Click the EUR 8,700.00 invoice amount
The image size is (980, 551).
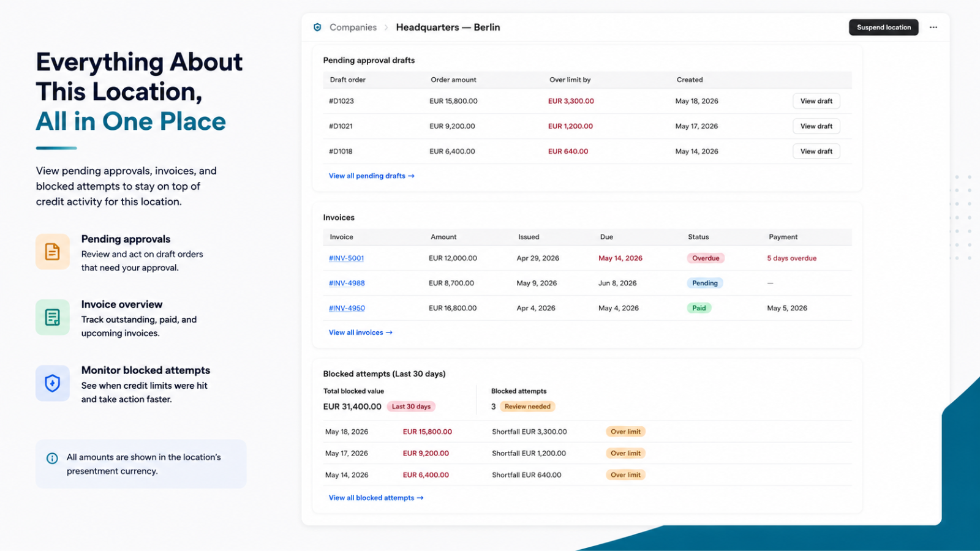[451, 283]
